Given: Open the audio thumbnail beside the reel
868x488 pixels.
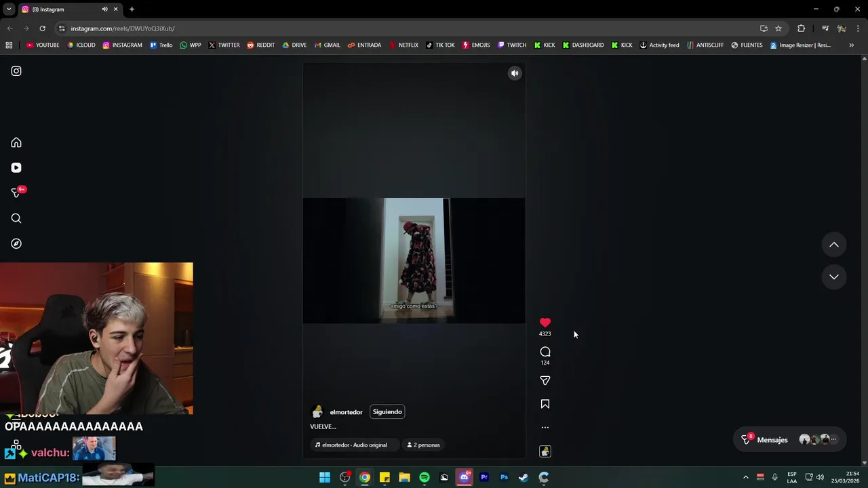Looking at the screenshot, I should coord(545,451).
